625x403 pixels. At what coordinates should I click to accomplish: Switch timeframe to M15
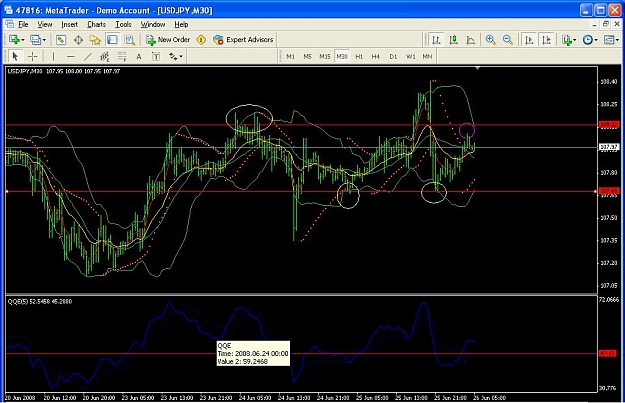[324, 57]
